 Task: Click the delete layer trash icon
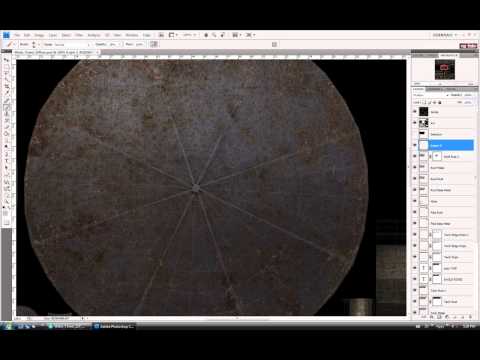[x=470, y=316]
